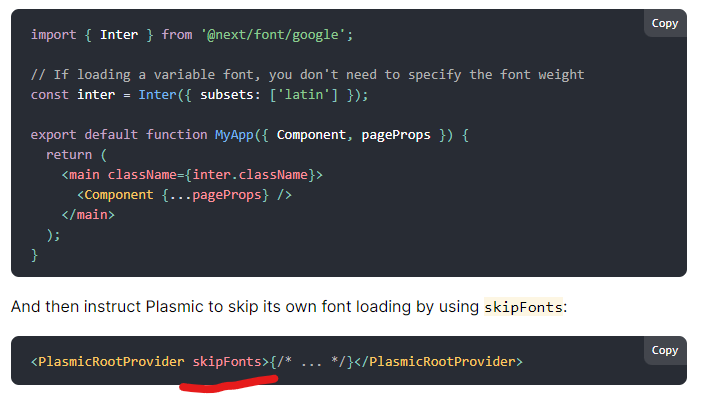Click the inline skipFonts code in paragraph

pyautogui.click(x=524, y=307)
